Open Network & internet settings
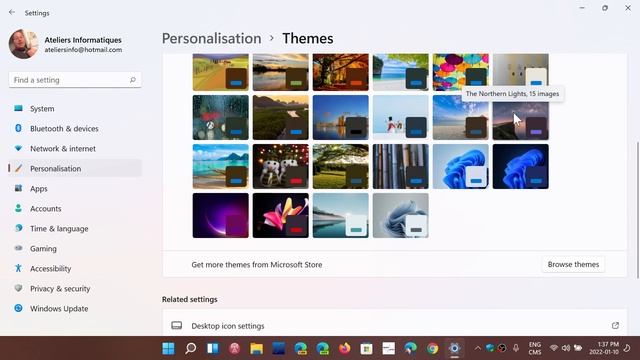This screenshot has width=640, height=360. click(x=75, y=149)
